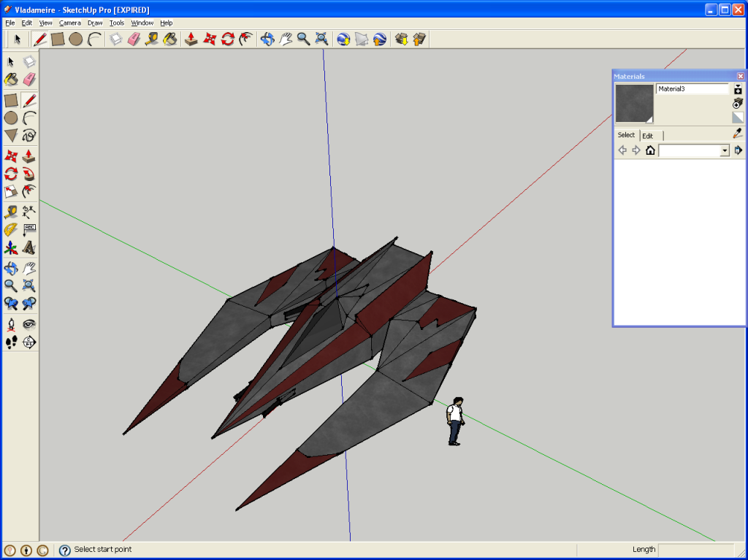Click Place Model in Google Earth icon
This screenshot has width=748, height=560.
(x=380, y=39)
